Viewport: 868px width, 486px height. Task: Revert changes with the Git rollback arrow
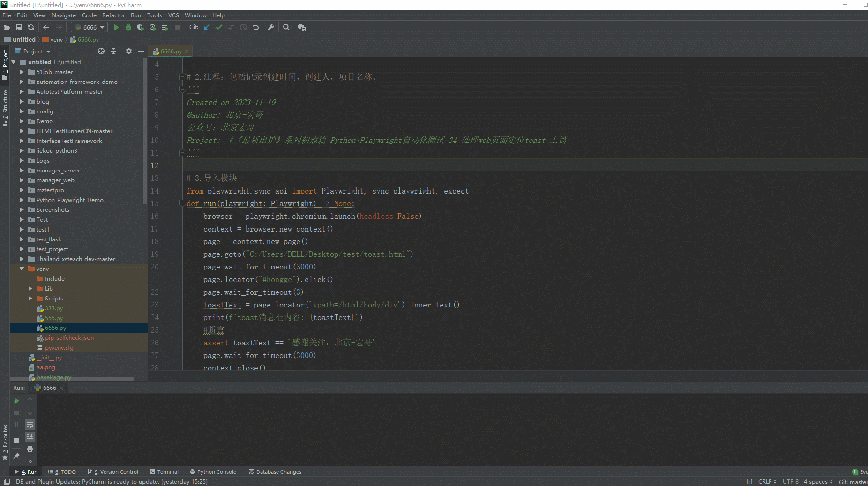pos(255,27)
